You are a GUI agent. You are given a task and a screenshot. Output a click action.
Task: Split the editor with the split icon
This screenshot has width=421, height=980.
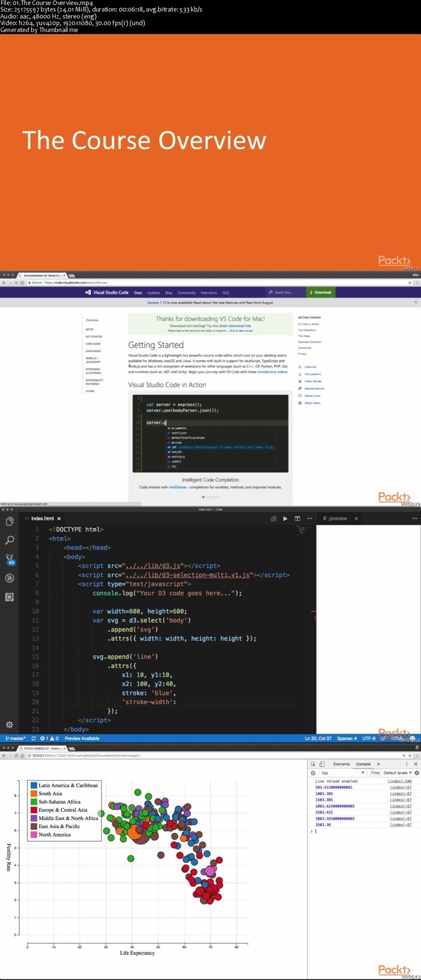297,518
